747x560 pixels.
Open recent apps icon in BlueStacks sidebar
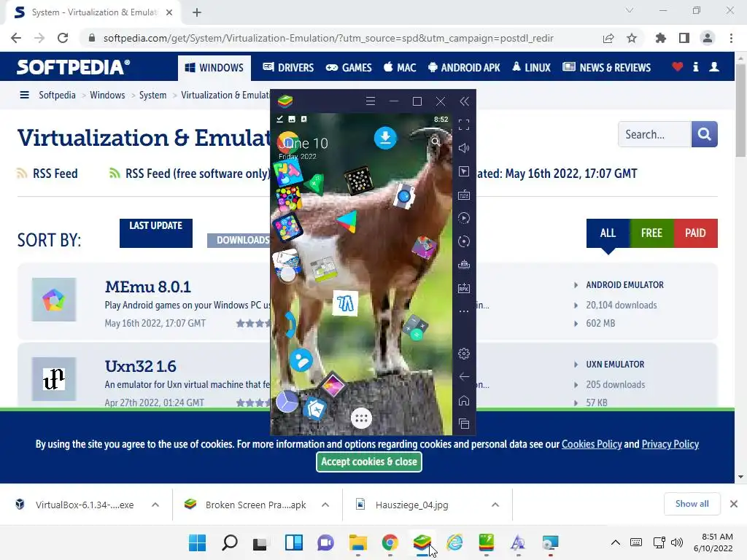[x=463, y=424]
